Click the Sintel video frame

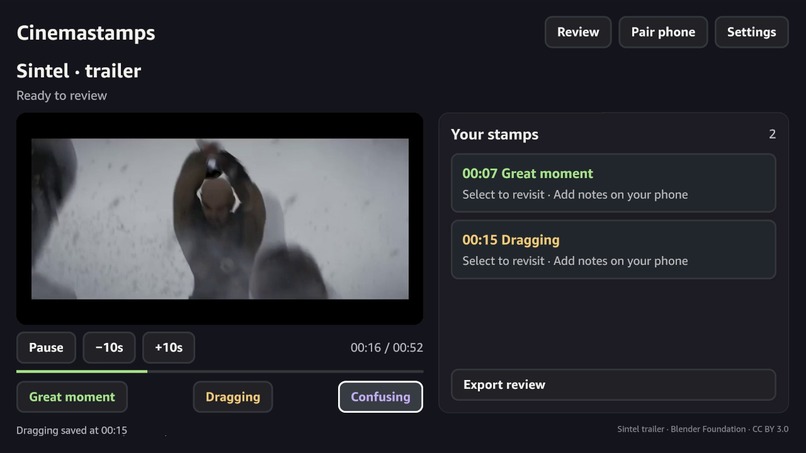[220, 219]
